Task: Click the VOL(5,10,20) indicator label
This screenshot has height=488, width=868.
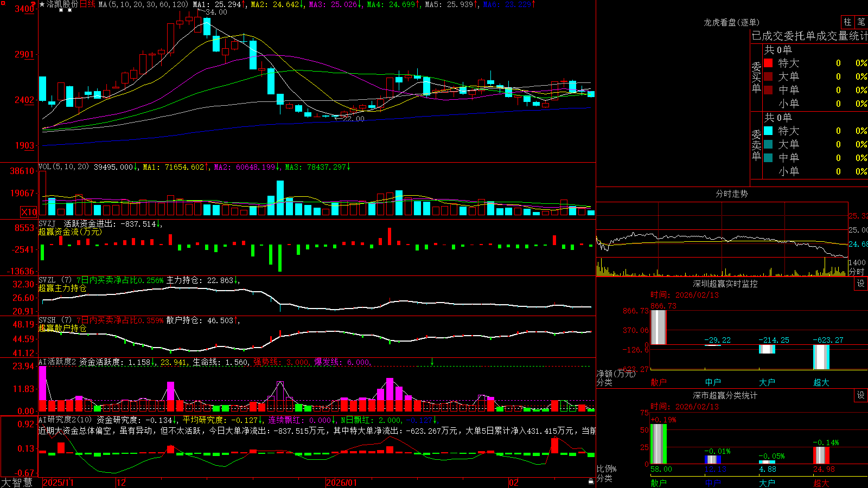Action: (x=63, y=167)
